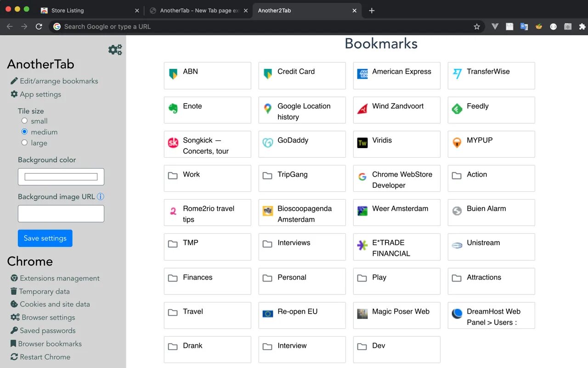Click the info icon next to Background image URL
Viewport: 588px width, 368px height.
pyautogui.click(x=101, y=196)
